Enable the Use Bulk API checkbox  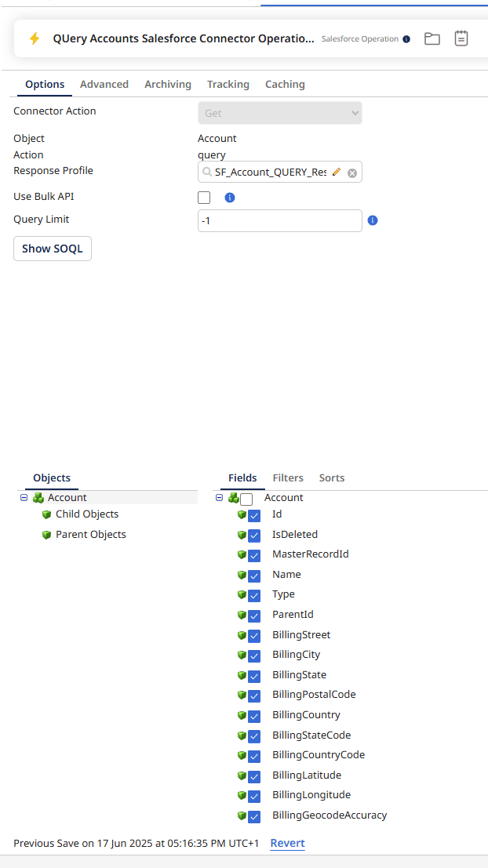(204, 198)
